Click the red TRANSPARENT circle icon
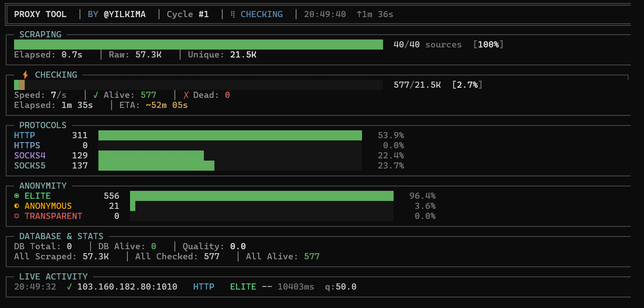Screen dimensions: 644x308 coord(17,216)
